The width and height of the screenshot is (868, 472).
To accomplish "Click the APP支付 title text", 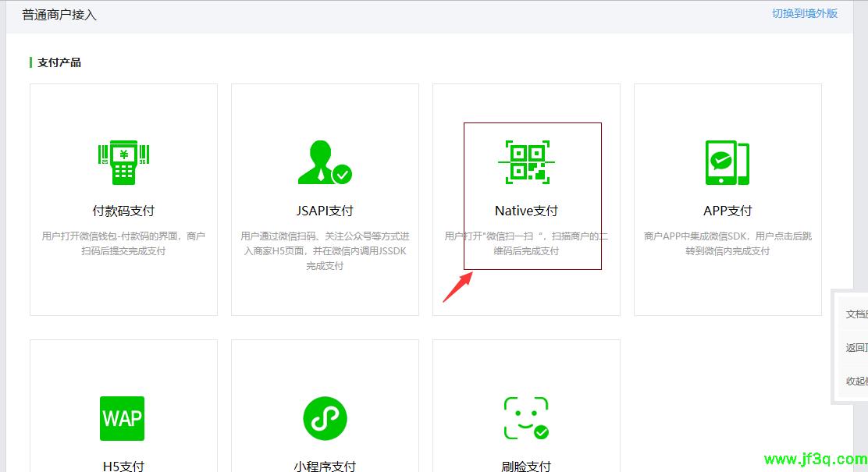I will click(x=727, y=211).
